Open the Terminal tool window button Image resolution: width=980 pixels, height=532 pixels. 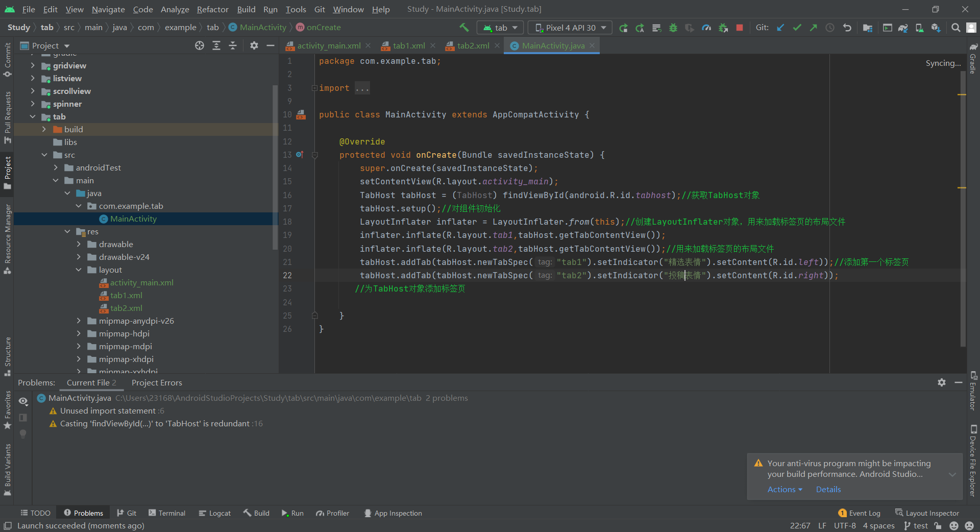tap(167, 513)
